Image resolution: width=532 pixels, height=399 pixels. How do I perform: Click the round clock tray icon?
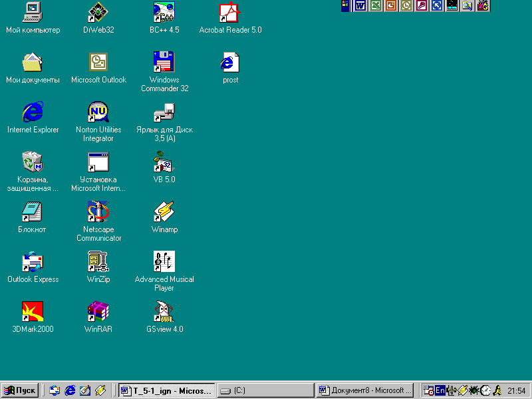coord(485,390)
